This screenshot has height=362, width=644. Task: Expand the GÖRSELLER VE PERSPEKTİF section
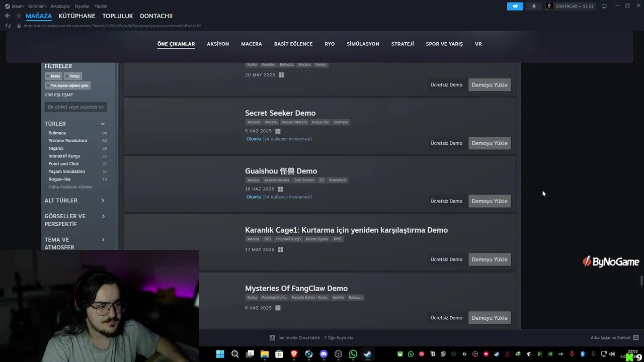[103, 216]
